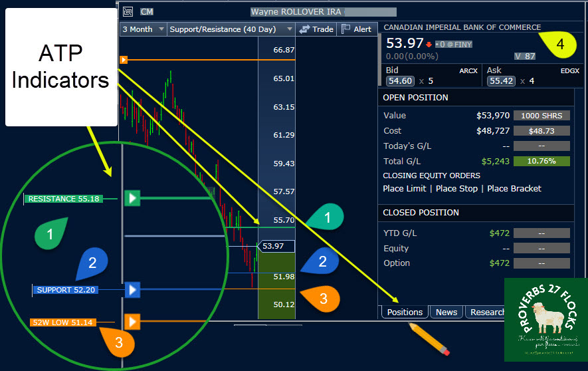This screenshot has height=371, width=588.
Task: Click the orange 52W Low arrow indicator
Action: (133, 322)
